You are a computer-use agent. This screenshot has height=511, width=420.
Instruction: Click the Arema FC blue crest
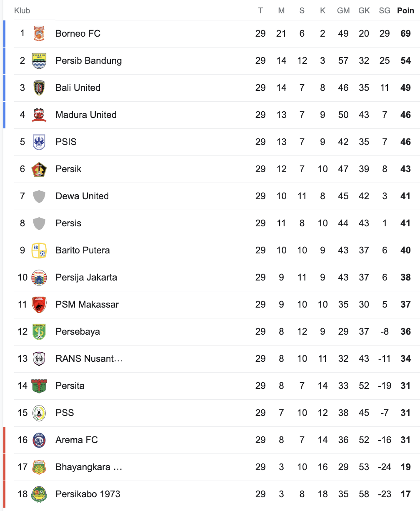39,440
